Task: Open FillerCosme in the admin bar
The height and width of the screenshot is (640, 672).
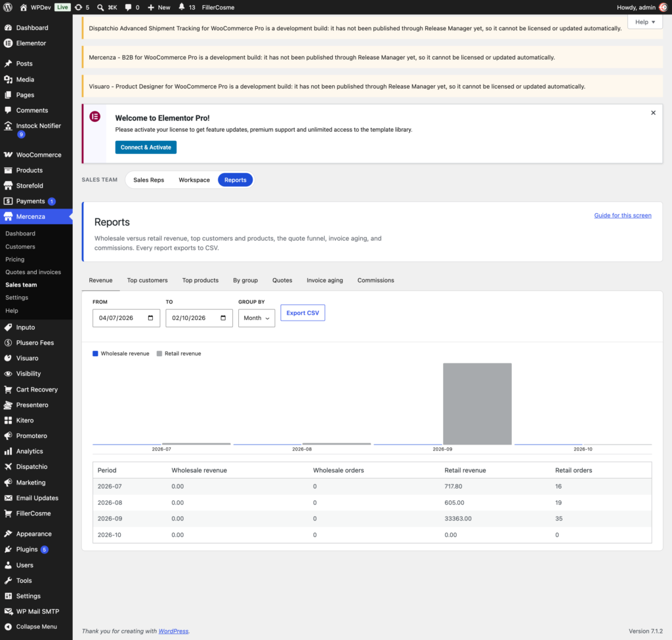Action: (218, 7)
